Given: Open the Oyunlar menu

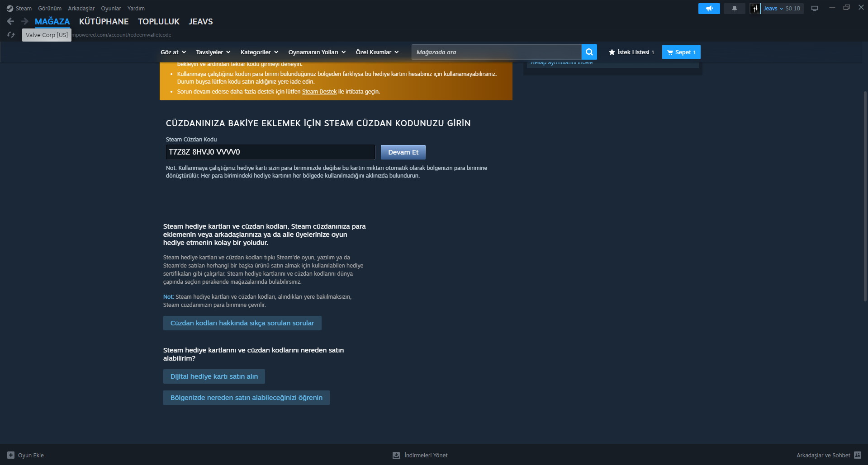Looking at the screenshot, I should [x=111, y=9].
